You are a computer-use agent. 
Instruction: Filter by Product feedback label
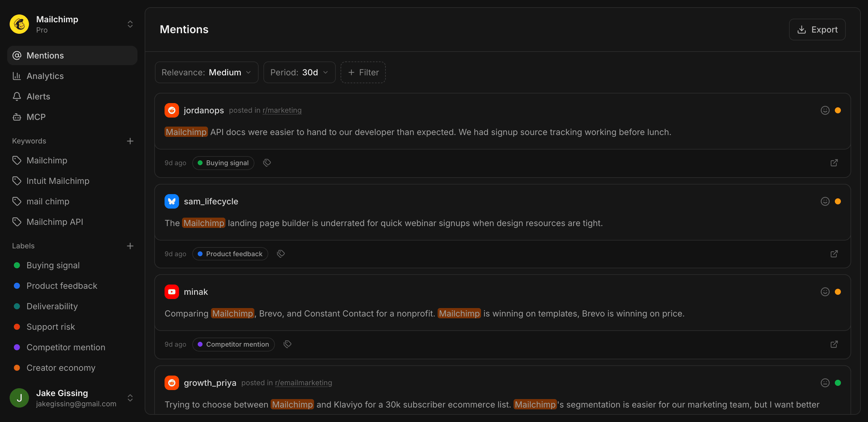[72, 286]
